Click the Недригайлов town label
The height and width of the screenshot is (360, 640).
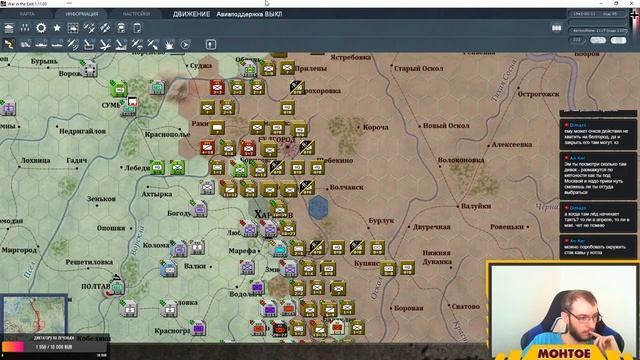click(82, 131)
